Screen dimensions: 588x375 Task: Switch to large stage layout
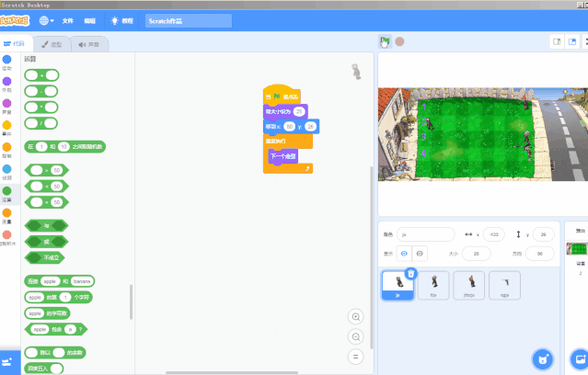pos(572,41)
